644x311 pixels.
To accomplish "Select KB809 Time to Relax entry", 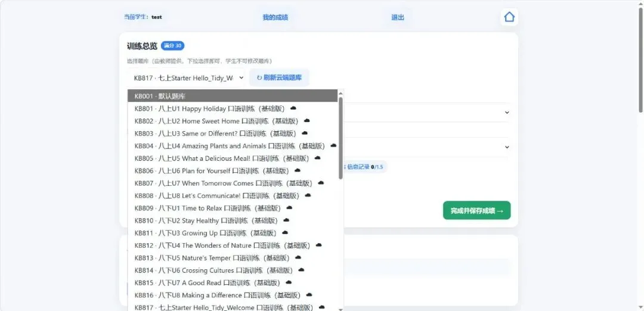I will click(x=233, y=208).
